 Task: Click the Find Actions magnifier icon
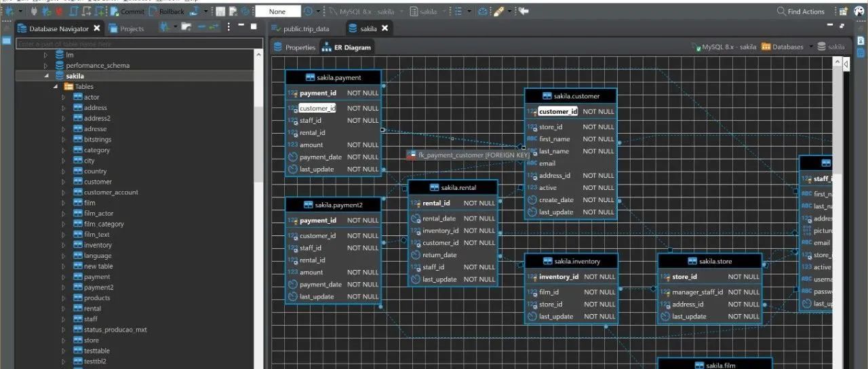pyautogui.click(x=781, y=12)
